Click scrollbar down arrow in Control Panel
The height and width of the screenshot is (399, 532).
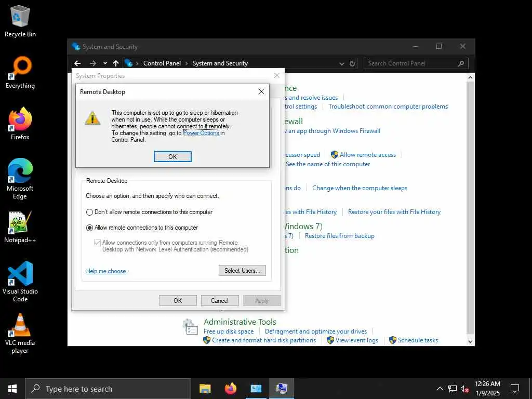(x=470, y=342)
